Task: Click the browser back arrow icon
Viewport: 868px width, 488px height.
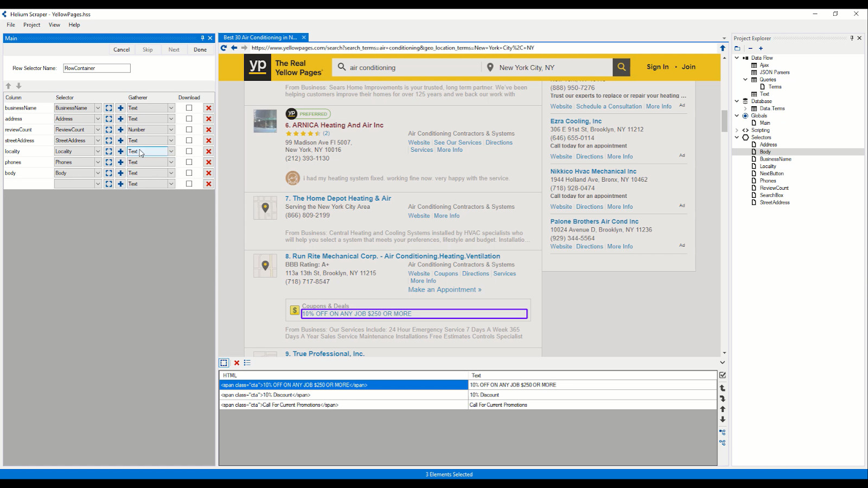Action: (x=234, y=48)
